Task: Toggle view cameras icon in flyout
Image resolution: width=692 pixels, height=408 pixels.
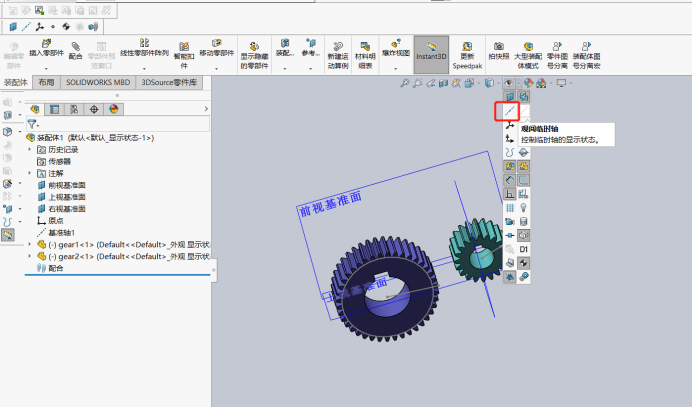Action: tap(510, 222)
